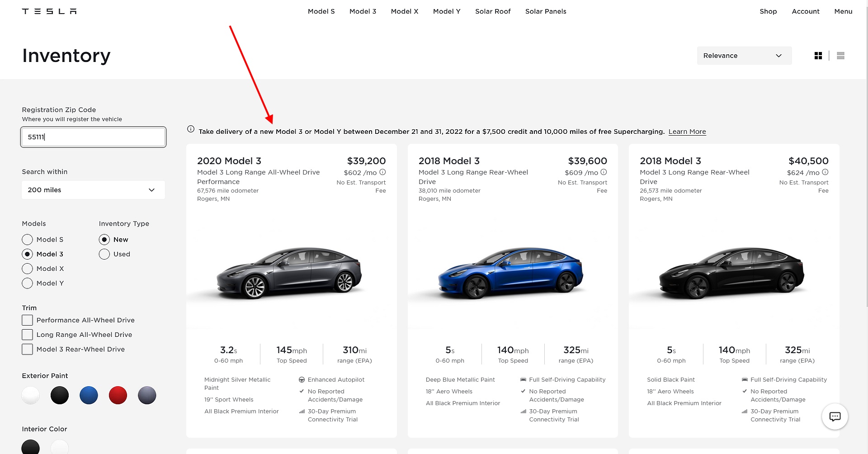Click the info icon beside the delivery notice

pyautogui.click(x=191, y=129)
